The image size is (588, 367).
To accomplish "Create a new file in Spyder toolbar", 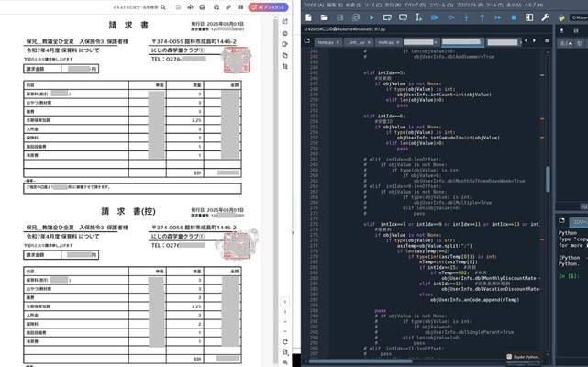I will tap(308, 17).
